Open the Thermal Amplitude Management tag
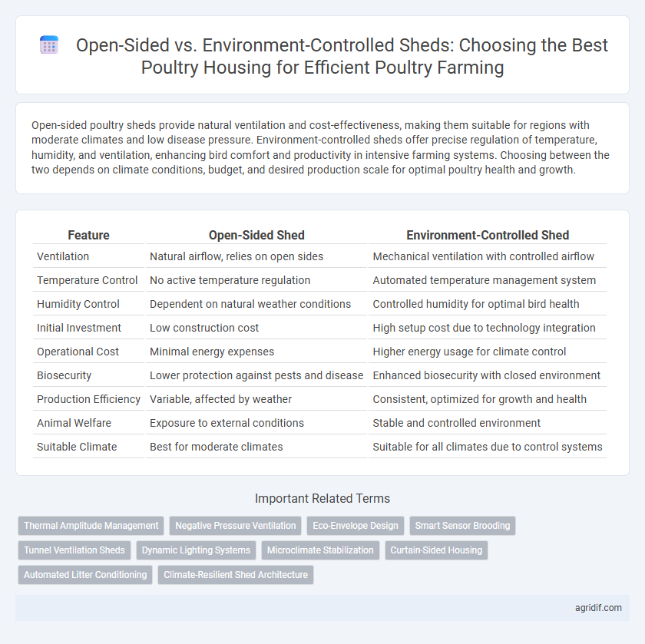 (91, 526)
